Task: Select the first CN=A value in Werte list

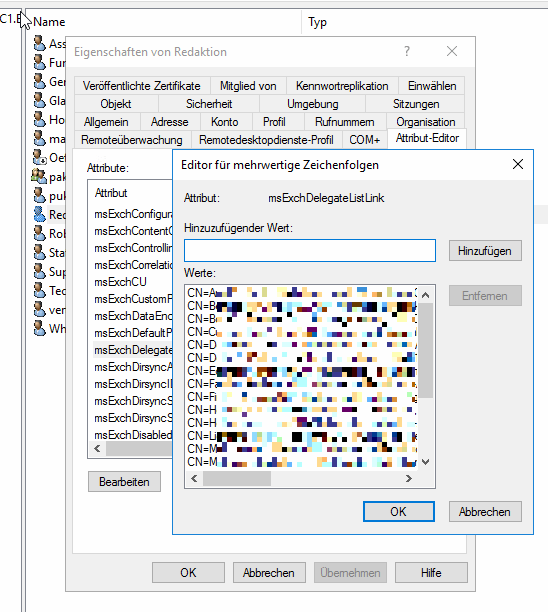Action: click(301, 292)
